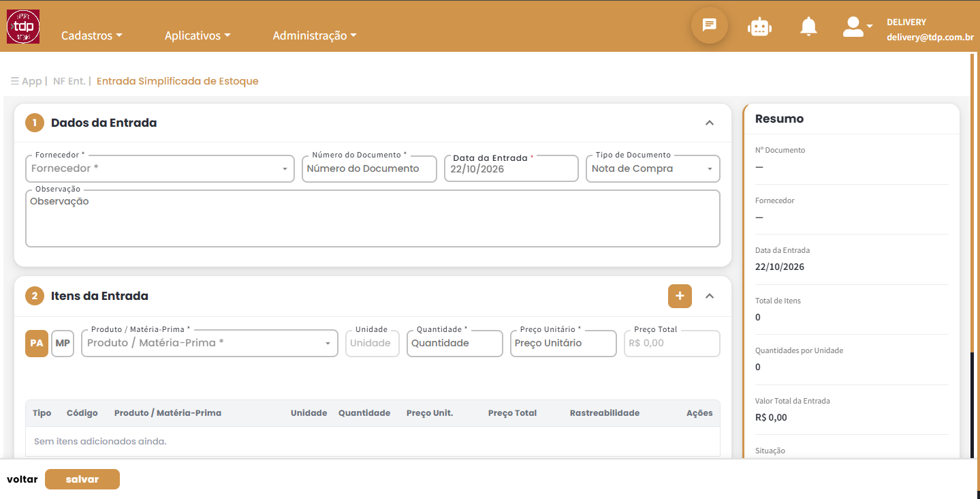Screen dimensions: 980x499
Task: Click the Quantidades por Unidade label
Action: tap(800, 350)
